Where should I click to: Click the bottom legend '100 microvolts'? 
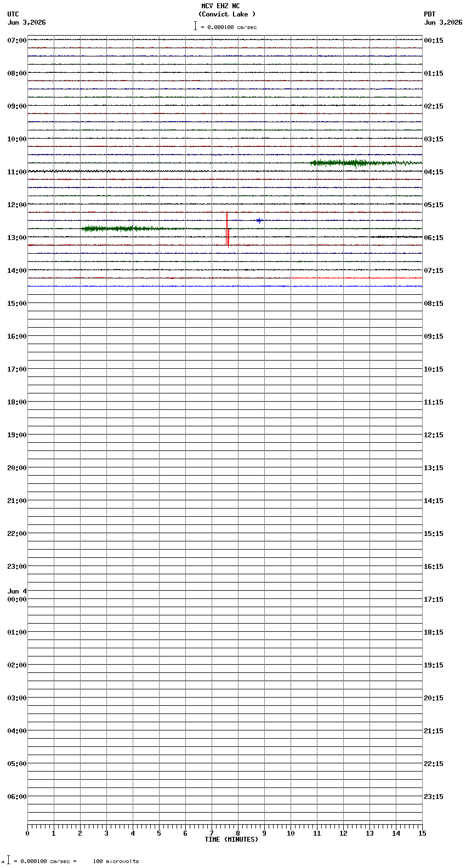pos(116,861)
